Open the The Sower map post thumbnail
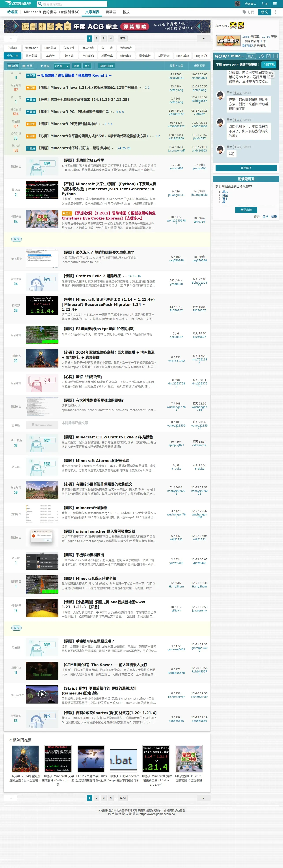The image size is (283, 868). pos(42,670)
